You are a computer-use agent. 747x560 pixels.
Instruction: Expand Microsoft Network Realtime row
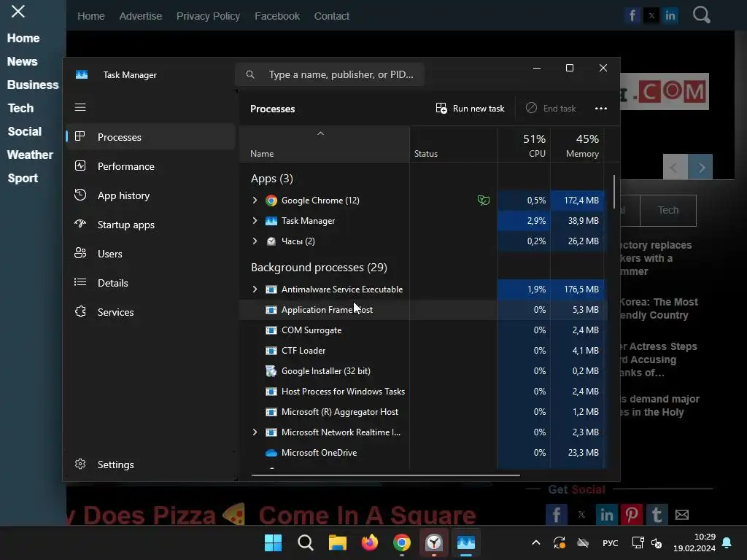(255, 432)
